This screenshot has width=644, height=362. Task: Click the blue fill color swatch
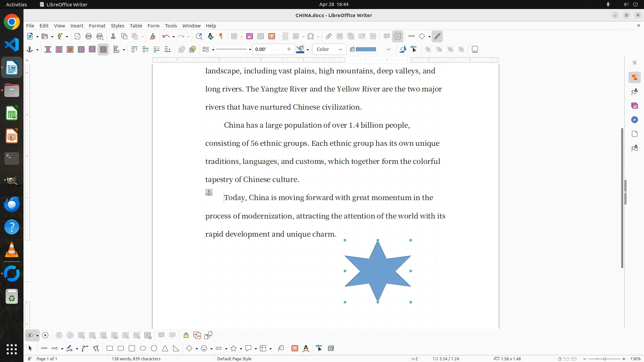click(366, 49)
